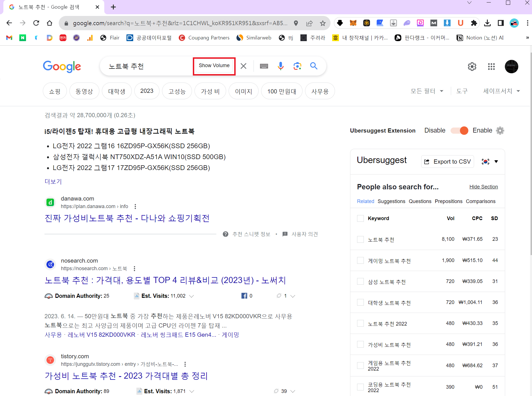Go to browser home page
532x396 pixels.
pyautogui.click(x=50, y=23)
